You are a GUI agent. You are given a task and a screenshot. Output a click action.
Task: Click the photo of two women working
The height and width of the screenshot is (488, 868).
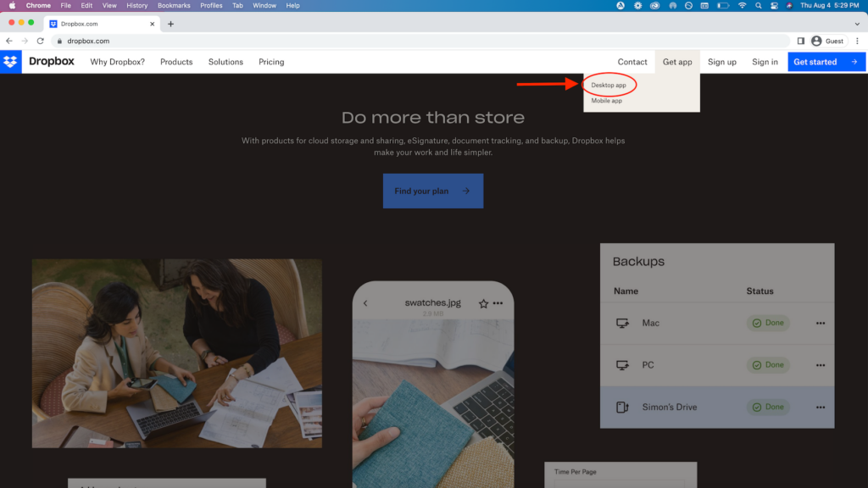coord(176,353)
